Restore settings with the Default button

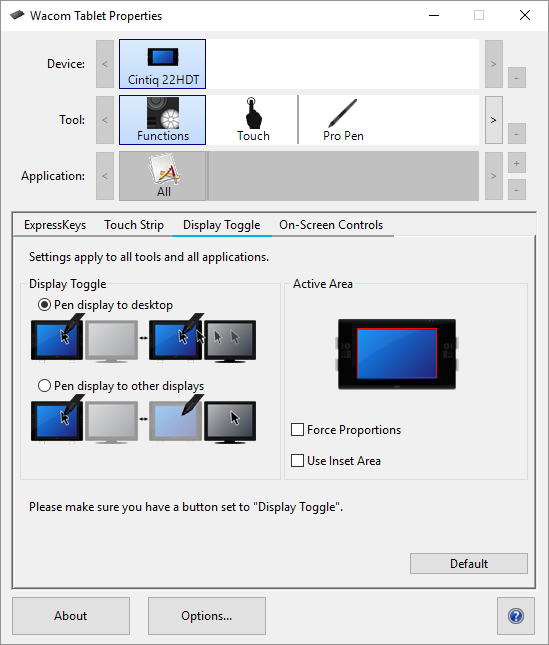tap(468, 563)
